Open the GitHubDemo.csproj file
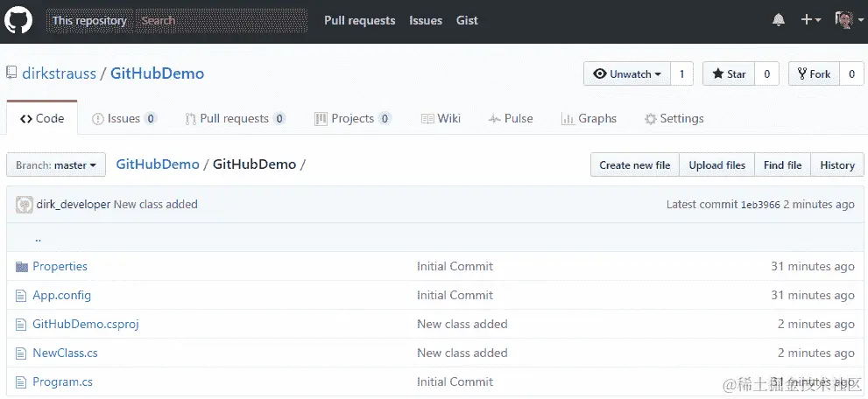 point(86,324)
